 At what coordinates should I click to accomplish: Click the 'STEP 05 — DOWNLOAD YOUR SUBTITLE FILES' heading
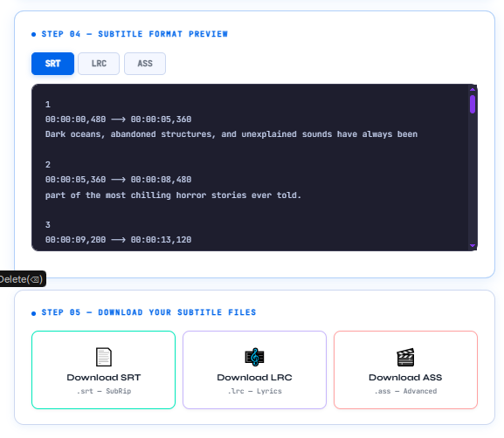click(x=148, y=312)
